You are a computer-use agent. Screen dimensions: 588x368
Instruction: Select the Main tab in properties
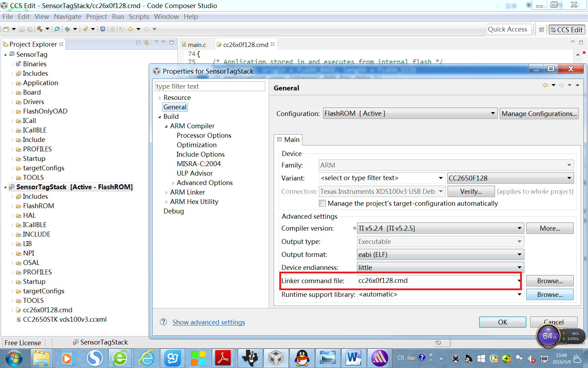tap(288, 139)
